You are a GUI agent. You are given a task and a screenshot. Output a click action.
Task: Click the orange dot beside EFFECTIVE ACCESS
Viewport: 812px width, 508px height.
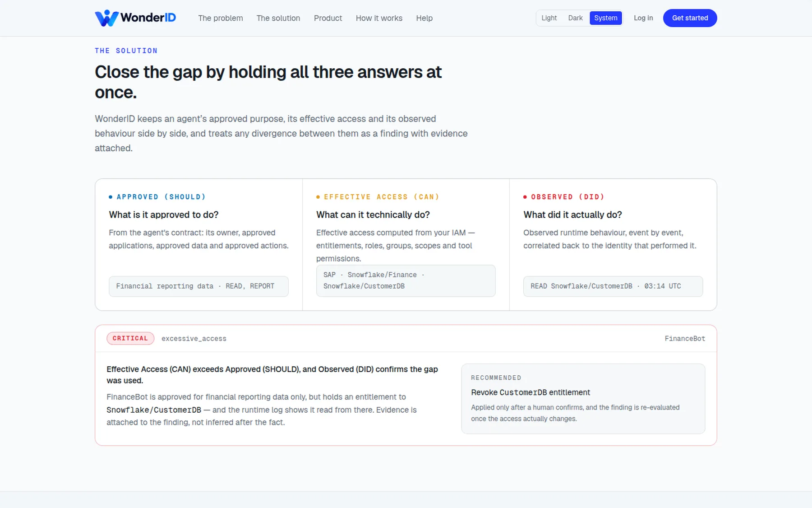pos(318,197)
